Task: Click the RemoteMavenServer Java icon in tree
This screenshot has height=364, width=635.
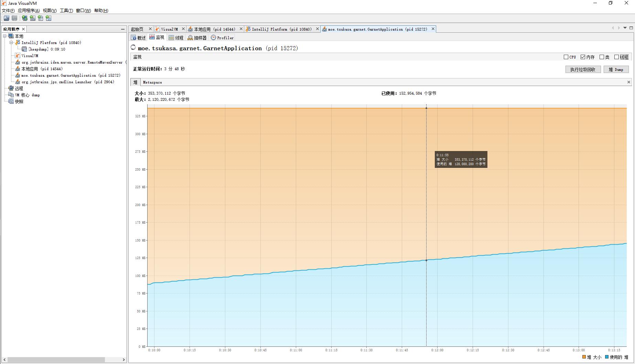Action: (18, 62)
